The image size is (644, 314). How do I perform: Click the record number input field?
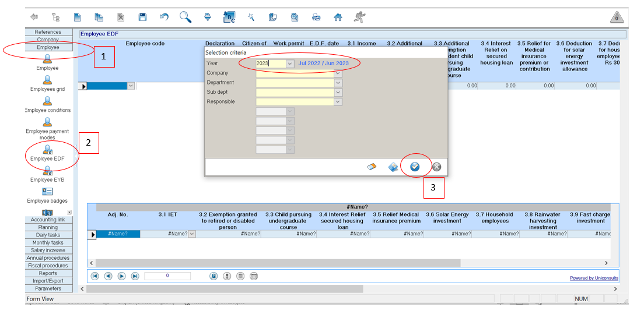pos(167,276)
